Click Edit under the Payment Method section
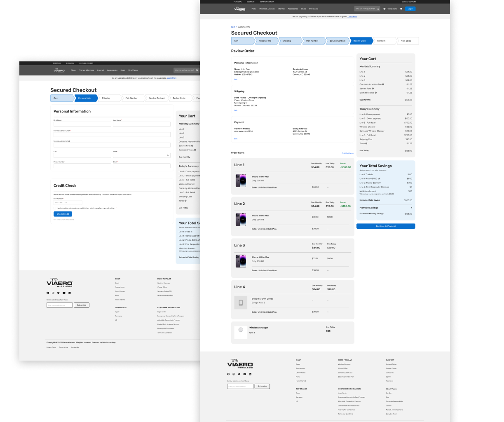Image resolution: width=504 pixels, height=422 pixels. [236, 139]
